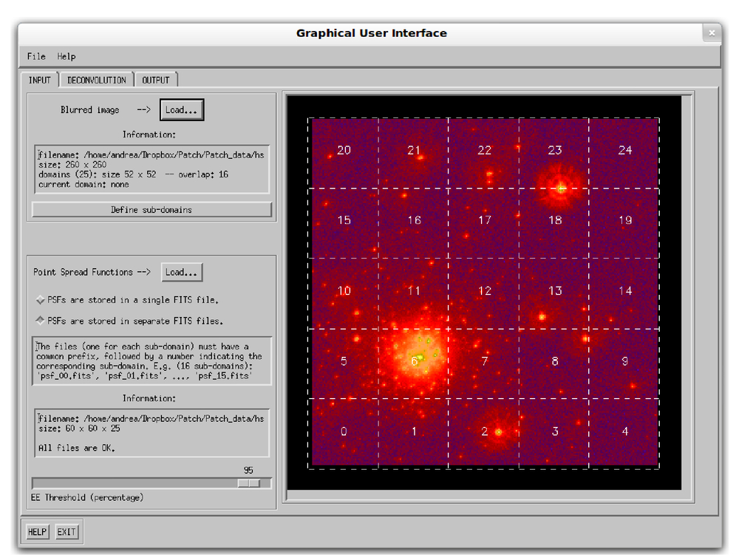This screenshot has width=736, height=560.
Task: Select sub-domain 4 in the image
Action: tap(624, 434)
